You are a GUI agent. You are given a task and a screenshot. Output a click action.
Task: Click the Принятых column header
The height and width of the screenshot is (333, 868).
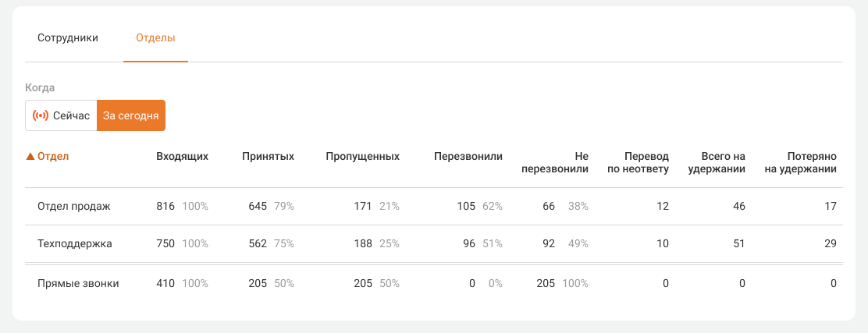pyautogui.click(x=268, y=156)
